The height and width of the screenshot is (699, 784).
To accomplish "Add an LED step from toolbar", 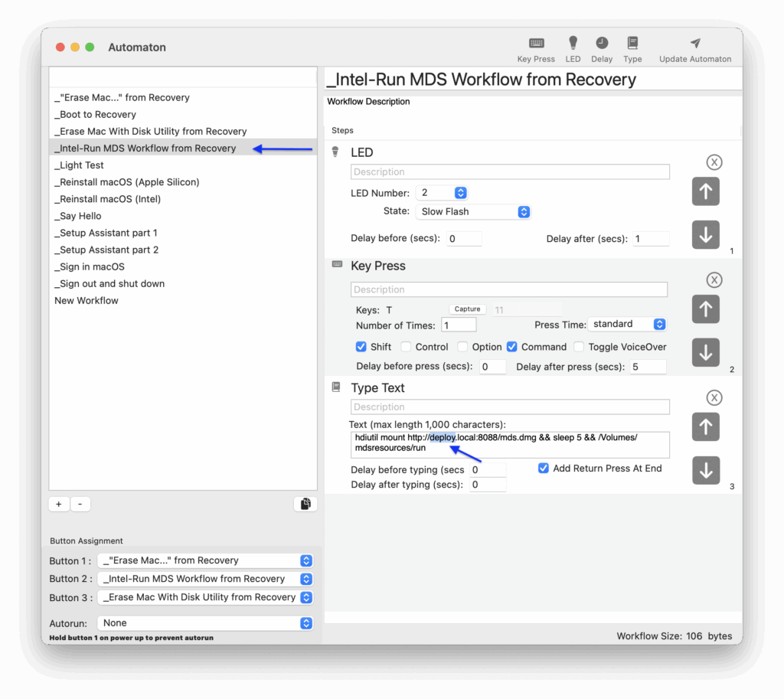I will click(573, 50).
